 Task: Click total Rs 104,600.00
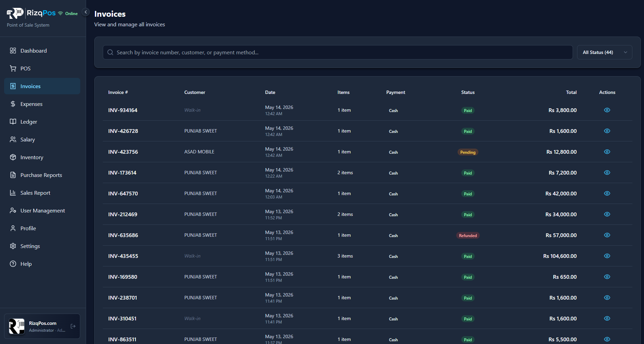click(560, 256)
